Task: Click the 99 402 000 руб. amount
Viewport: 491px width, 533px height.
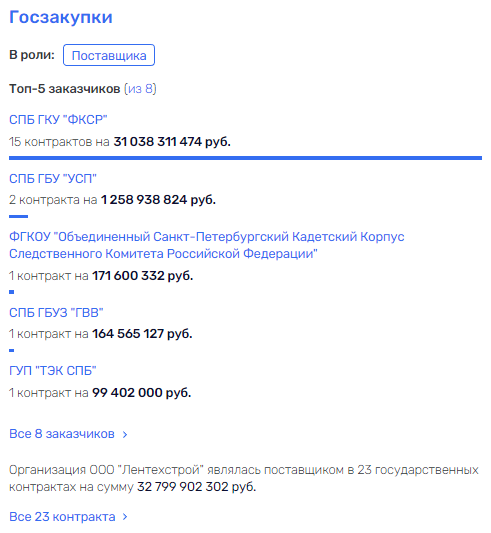Action: (x=141, y=393)
